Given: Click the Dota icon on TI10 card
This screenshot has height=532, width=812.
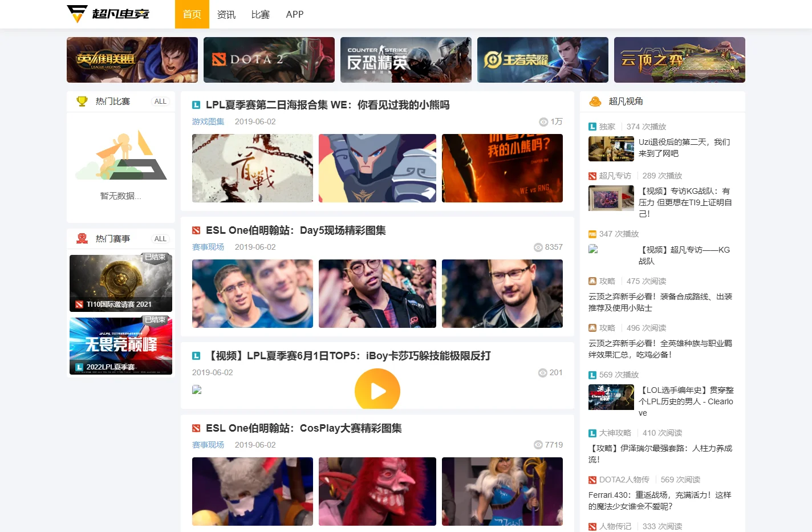Looking at the screenshot, I should click(x=79, y=304).
